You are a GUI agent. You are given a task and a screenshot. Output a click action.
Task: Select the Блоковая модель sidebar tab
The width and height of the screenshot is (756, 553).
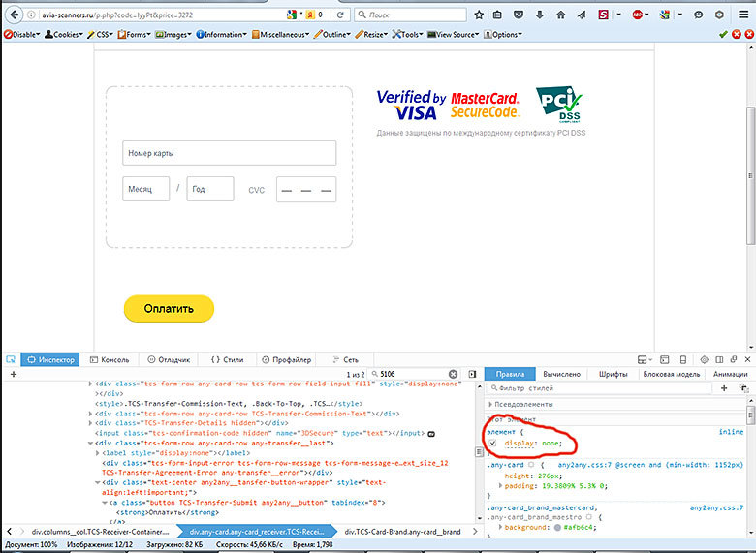pyautogui.click(x=671, y=374)
